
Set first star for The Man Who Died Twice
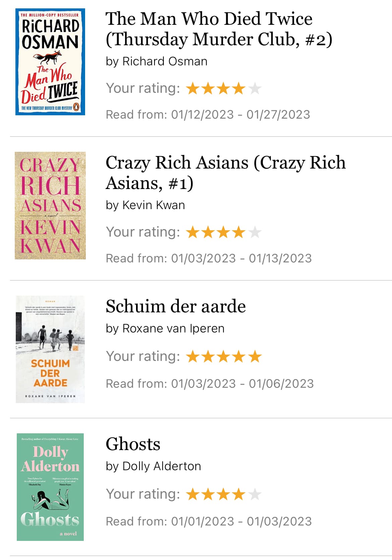point(193,88)
